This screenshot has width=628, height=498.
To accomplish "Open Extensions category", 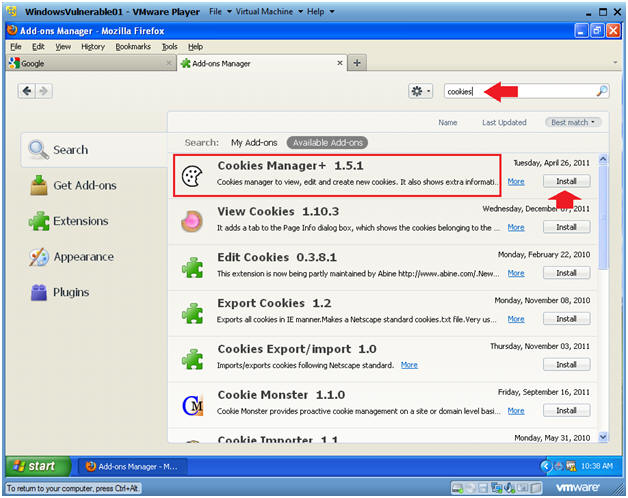I will coord(69,221).
